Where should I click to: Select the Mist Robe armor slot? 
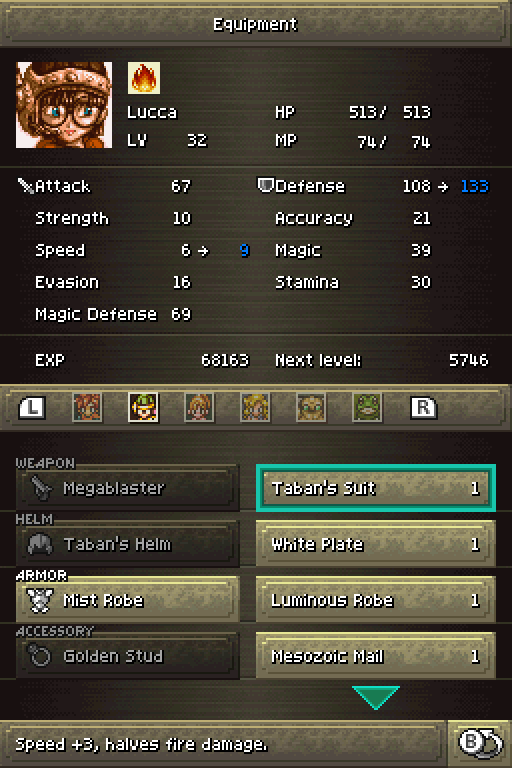coord(127,600)
